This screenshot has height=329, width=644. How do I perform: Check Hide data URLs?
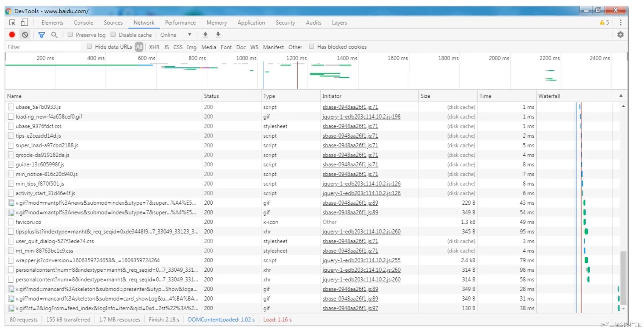pos(89,46)
